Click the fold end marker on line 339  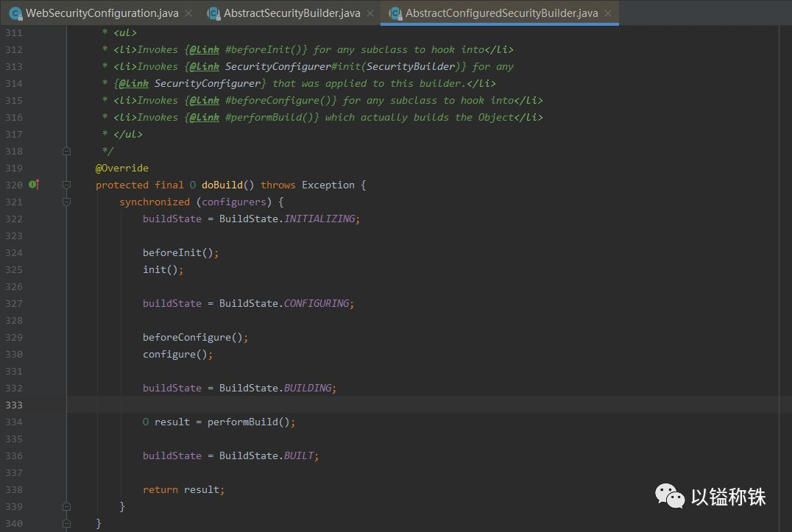66,506
